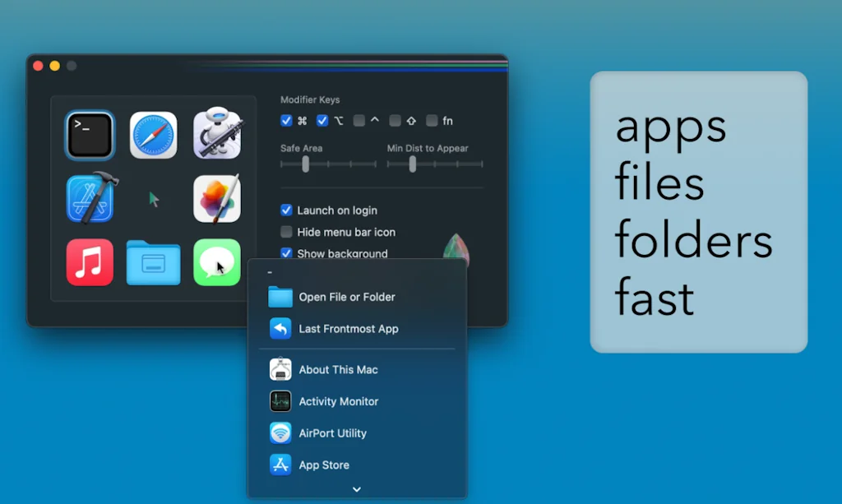Click the Min Dist to Appear slider

coord(413,164)
